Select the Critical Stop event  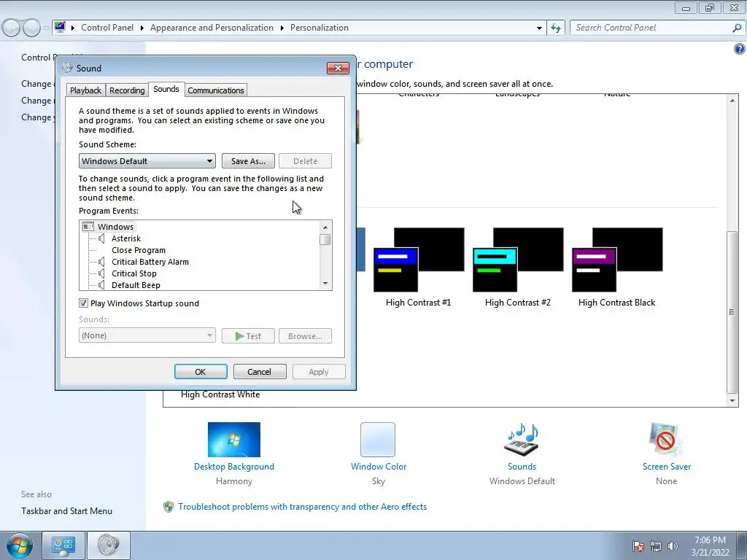click(134, 273)
